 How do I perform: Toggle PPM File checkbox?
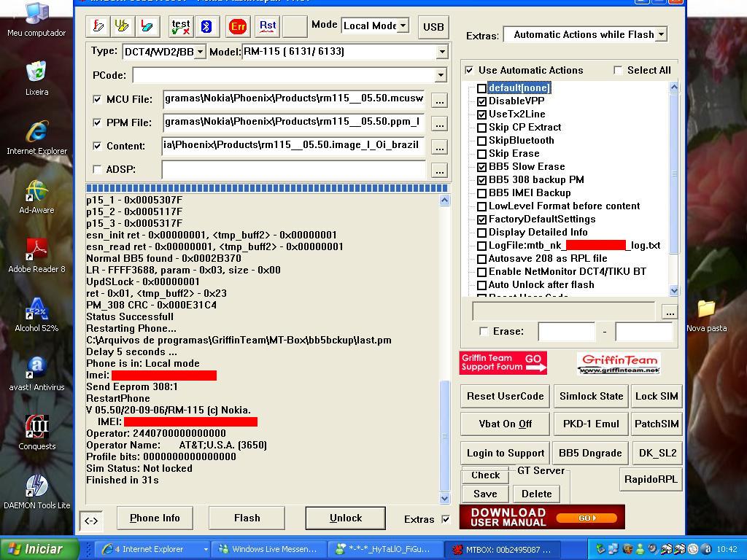click(97, 122)
